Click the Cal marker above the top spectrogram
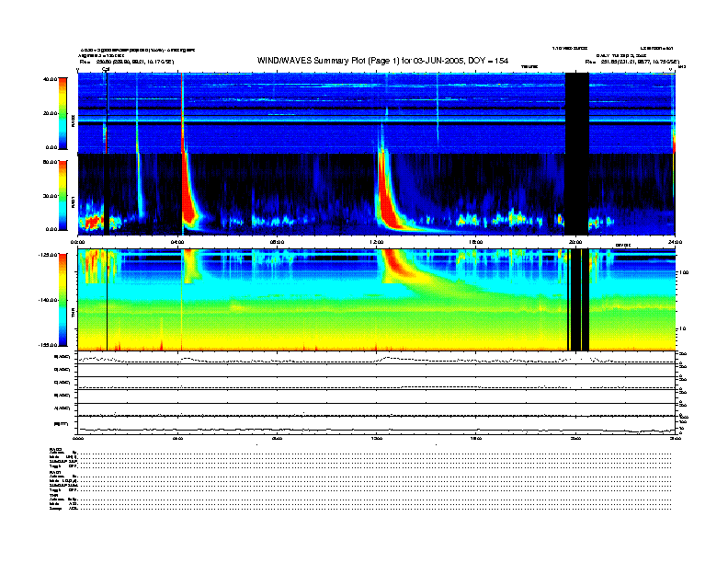 click(106, 69)
